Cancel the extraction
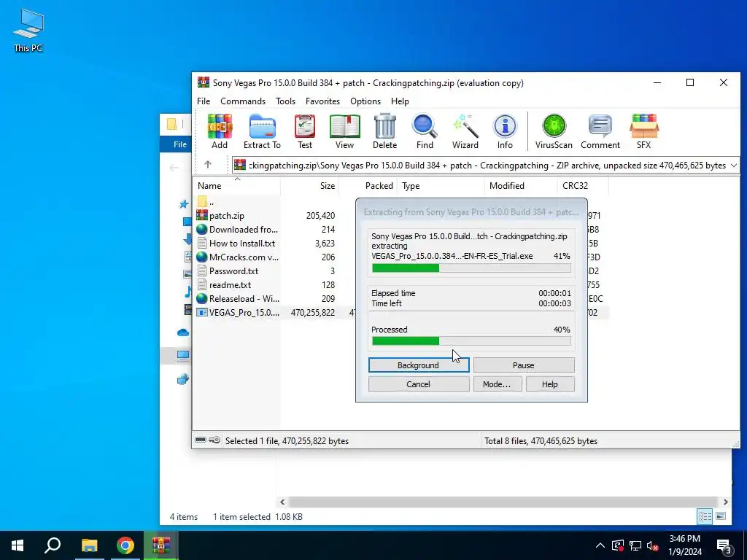The height and width of the screenshot is (560, 747). tap(419, 384)
